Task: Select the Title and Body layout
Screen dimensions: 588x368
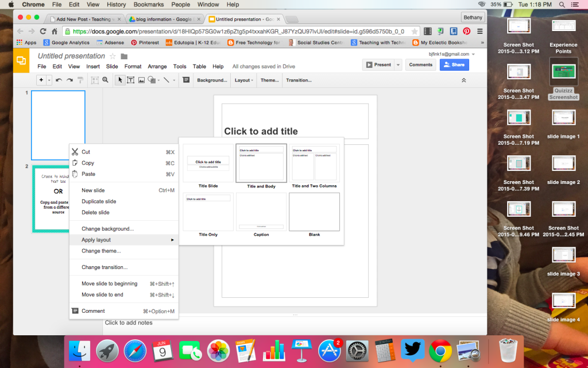Action: click(261, 163)
